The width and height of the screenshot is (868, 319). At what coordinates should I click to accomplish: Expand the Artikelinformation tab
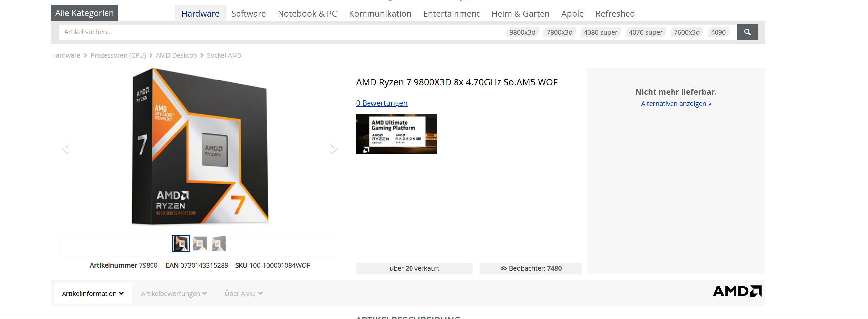pyautogui.click(x=93, y=294)
